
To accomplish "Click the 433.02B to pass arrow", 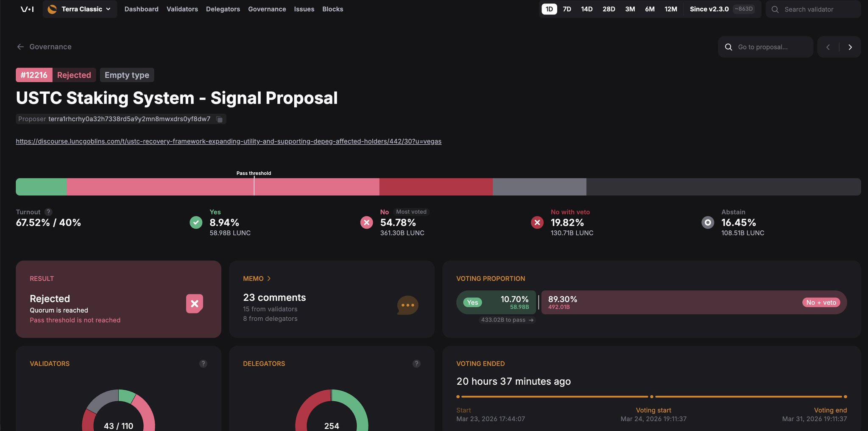I will pyautogui.click(x=531, y=320).
